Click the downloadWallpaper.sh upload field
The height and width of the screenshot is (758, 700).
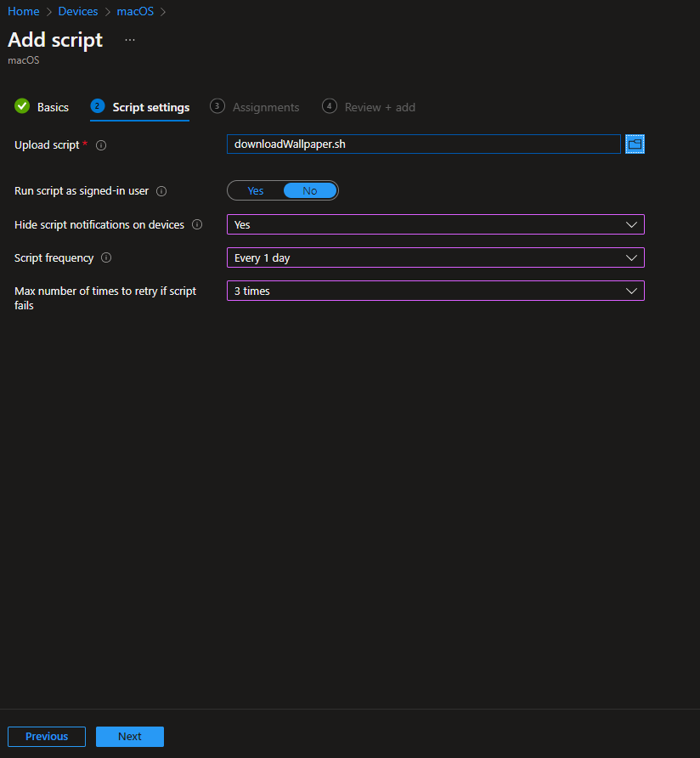[x=423, y=144]
